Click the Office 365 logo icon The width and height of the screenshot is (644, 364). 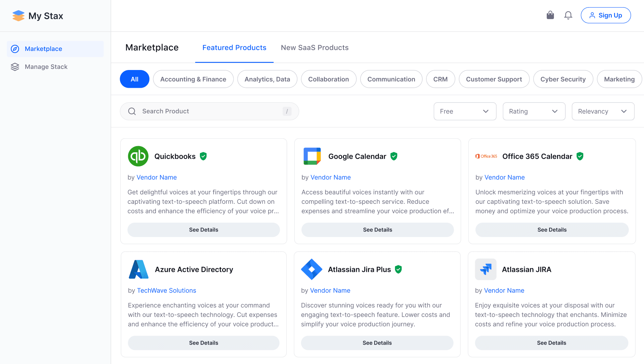pyautogui.click(x=486, y=156)
